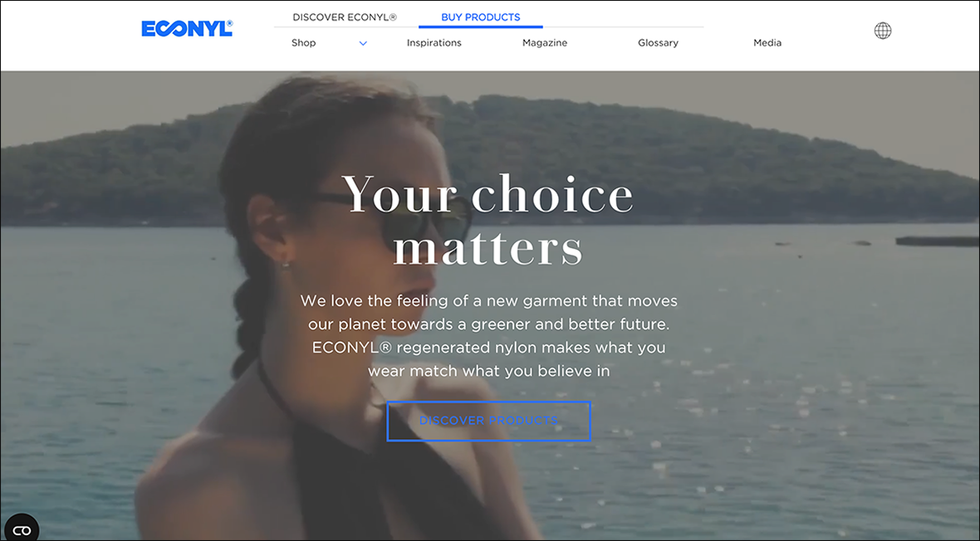Viewport: 980px width, 541px height.
Task: Click the ECONYL logo
Action: tap(187, 29)
